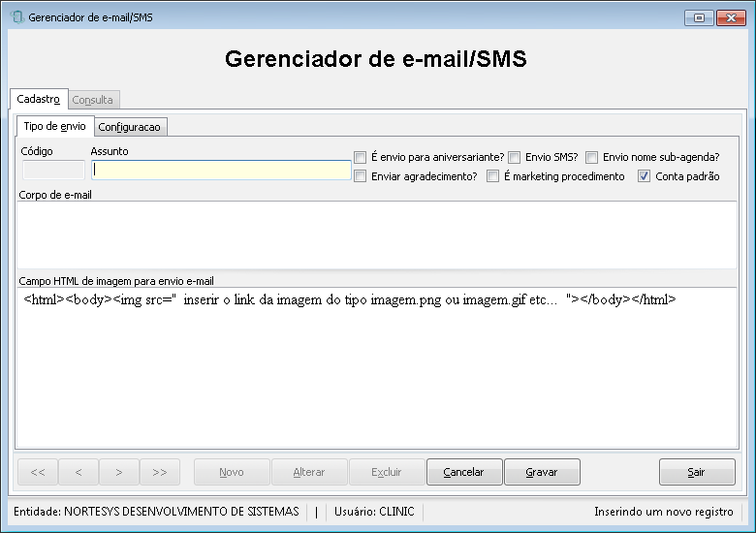The width and height of the screenshot is (756, 533).
Task: Uncheck the 'Conta padrão' checkbox
Action: click(x=645, y=176)
